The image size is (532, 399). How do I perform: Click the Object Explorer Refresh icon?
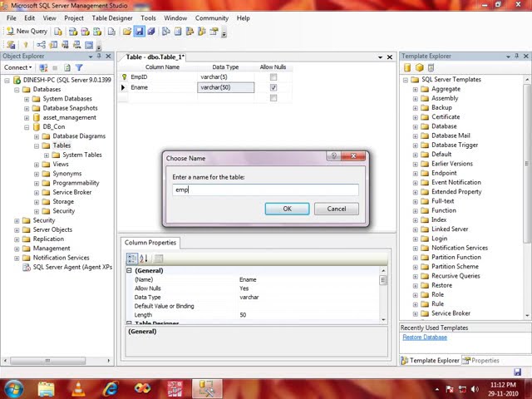click(67, 67)
